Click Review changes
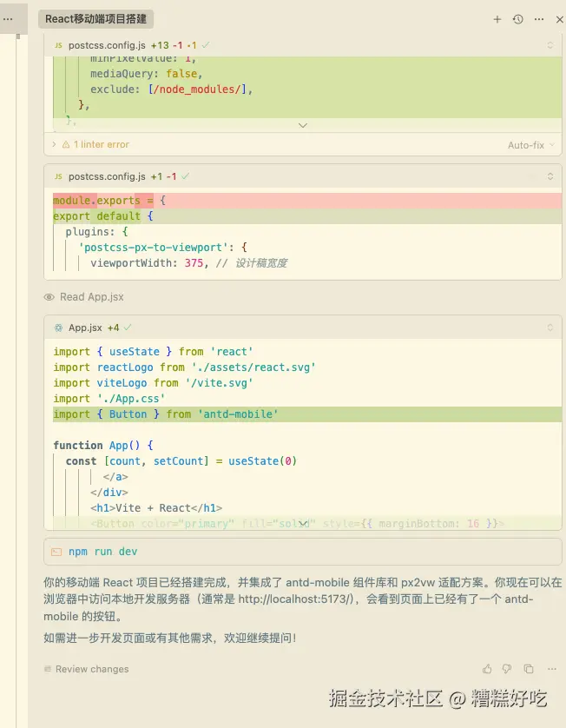The width and height of the screenshot is (566, 728). [92, 669]
